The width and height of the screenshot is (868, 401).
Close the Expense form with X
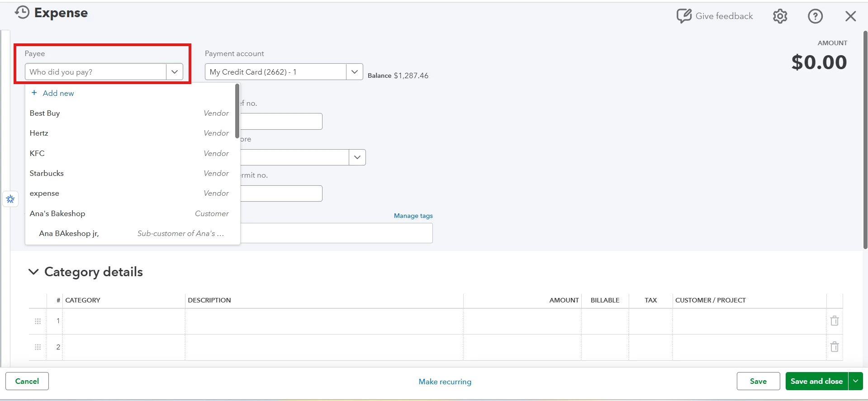tap(850, 16)
